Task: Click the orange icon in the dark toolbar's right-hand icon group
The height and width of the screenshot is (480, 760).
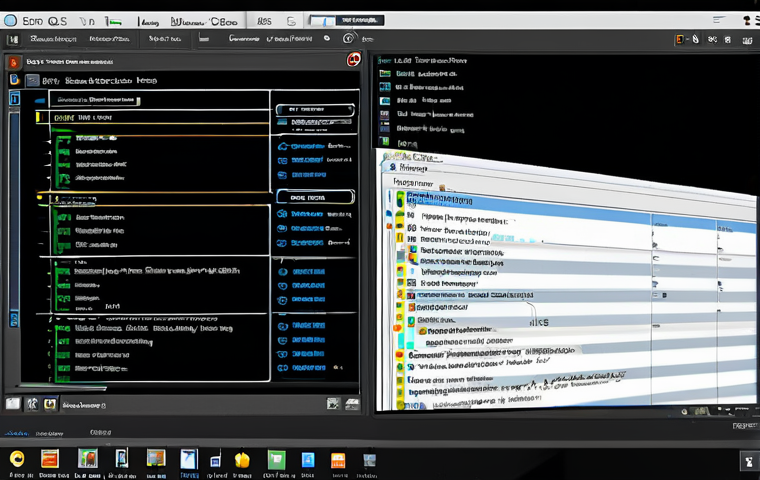Action: click(680, 39)
